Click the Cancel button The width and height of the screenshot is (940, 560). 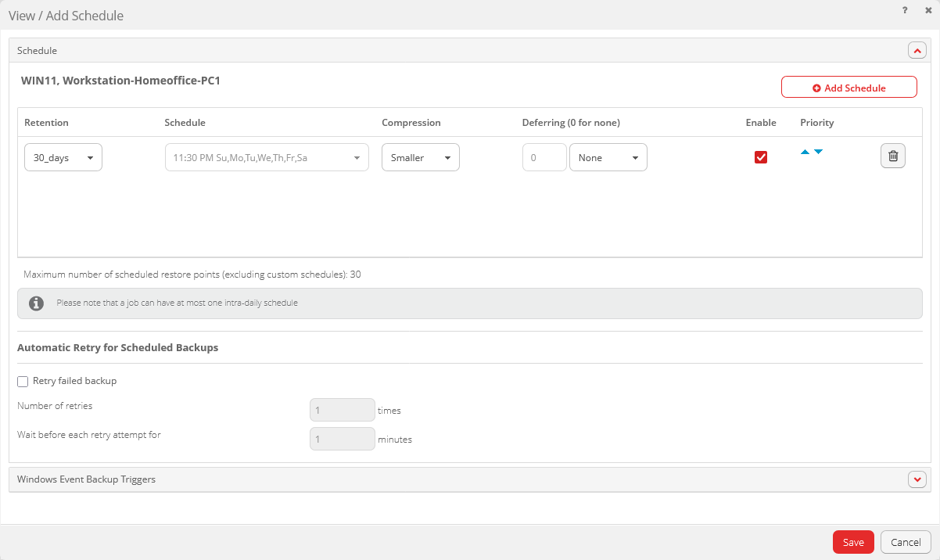[906, 542]
